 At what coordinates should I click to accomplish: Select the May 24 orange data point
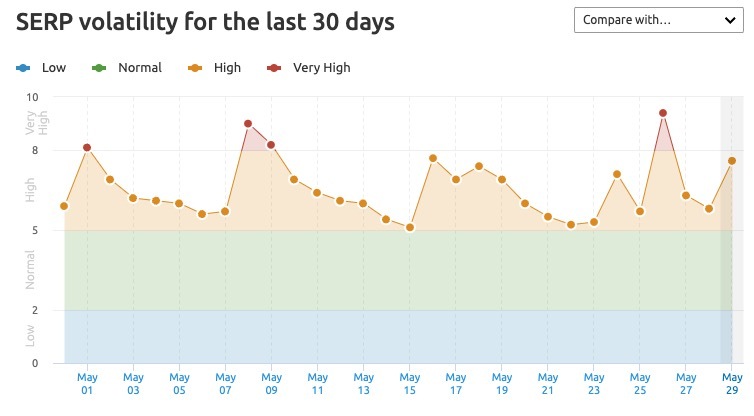pyautogui.click(x=617, y=174)
